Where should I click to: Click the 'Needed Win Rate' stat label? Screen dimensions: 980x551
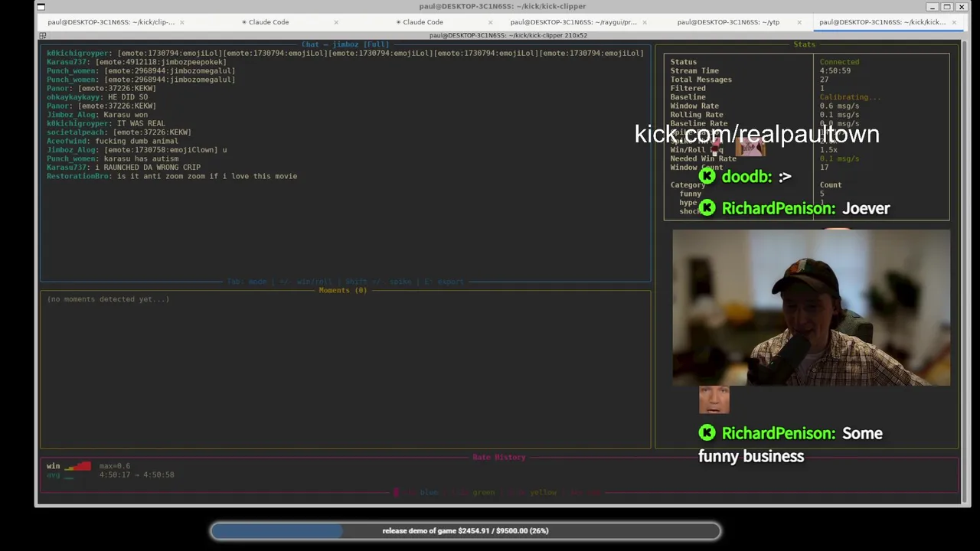click(x=703, y=158)
